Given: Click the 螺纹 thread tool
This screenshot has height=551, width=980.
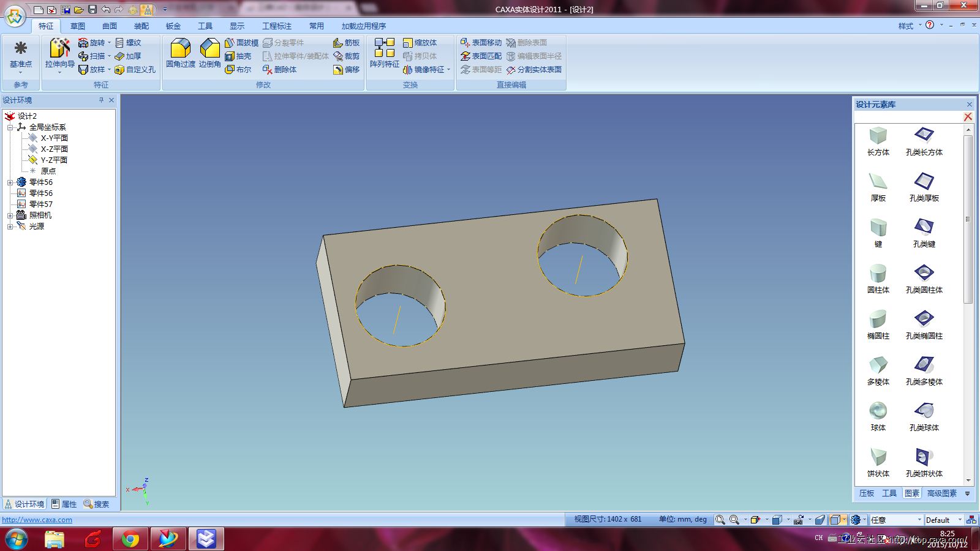Looking at the screenshot, I should [x=128, y=43].
